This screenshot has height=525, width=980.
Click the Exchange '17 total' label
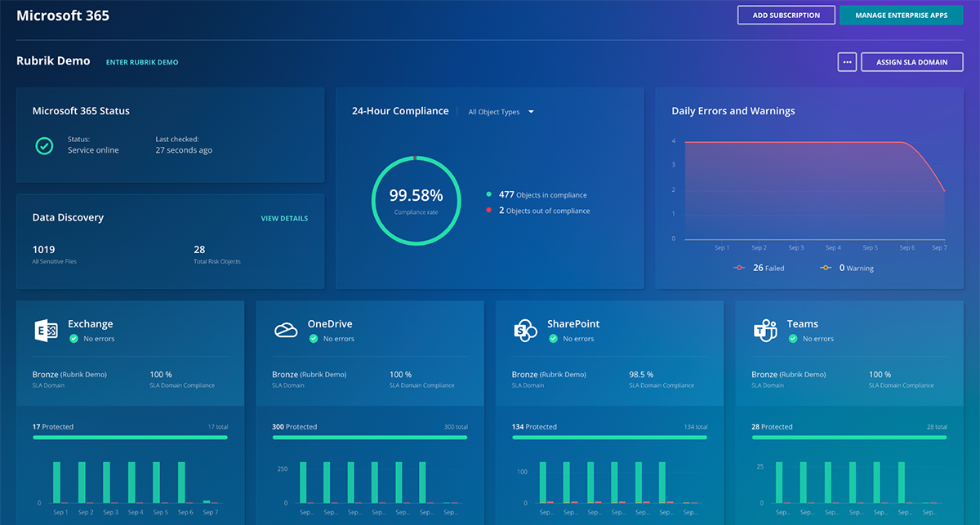pos(216,427)
